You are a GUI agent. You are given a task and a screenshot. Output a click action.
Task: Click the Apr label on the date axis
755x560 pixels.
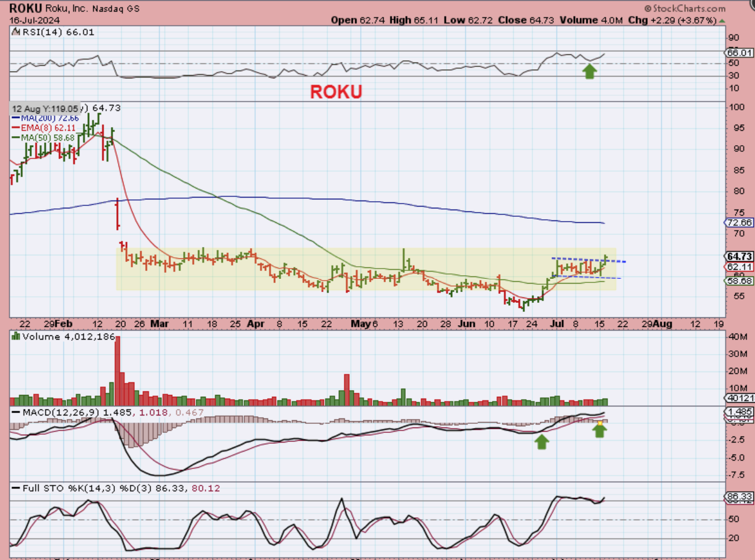[x=256, y=323]
